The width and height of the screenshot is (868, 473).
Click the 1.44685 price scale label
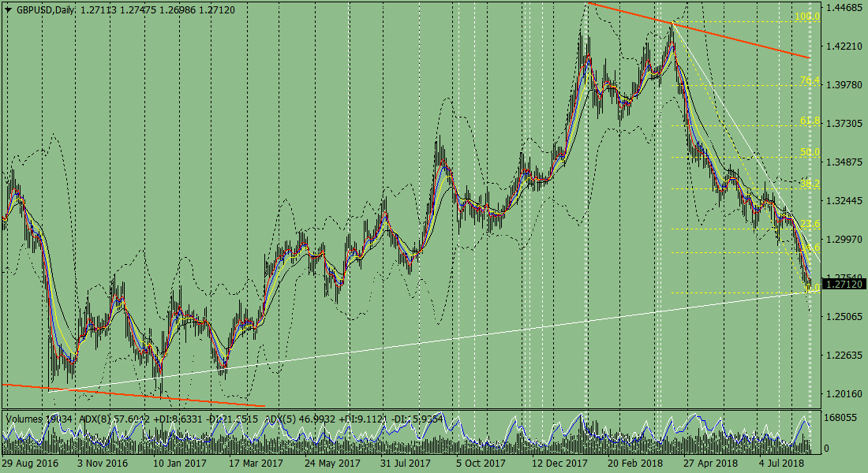point(843,8)
